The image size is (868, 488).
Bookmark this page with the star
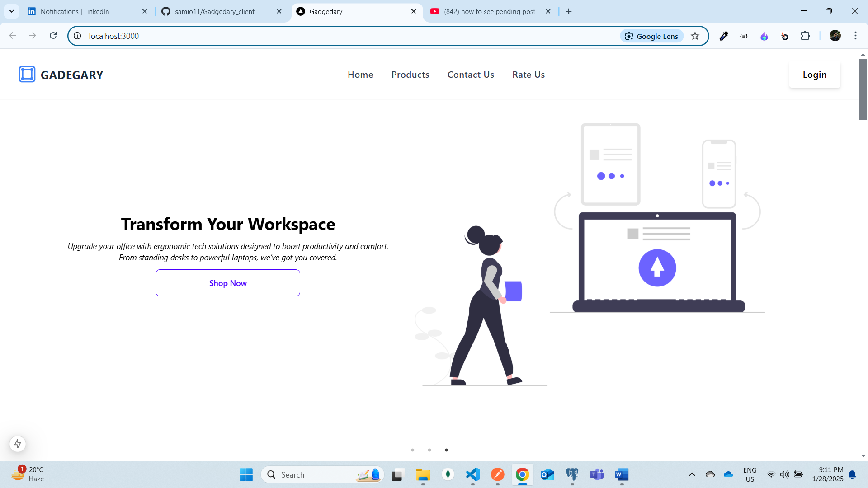[695, 36]
